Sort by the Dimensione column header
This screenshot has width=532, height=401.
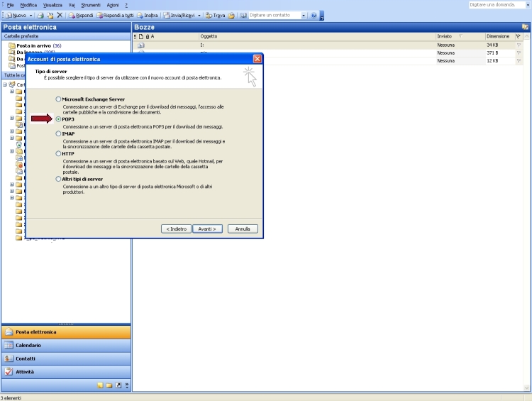coord(499,36)
